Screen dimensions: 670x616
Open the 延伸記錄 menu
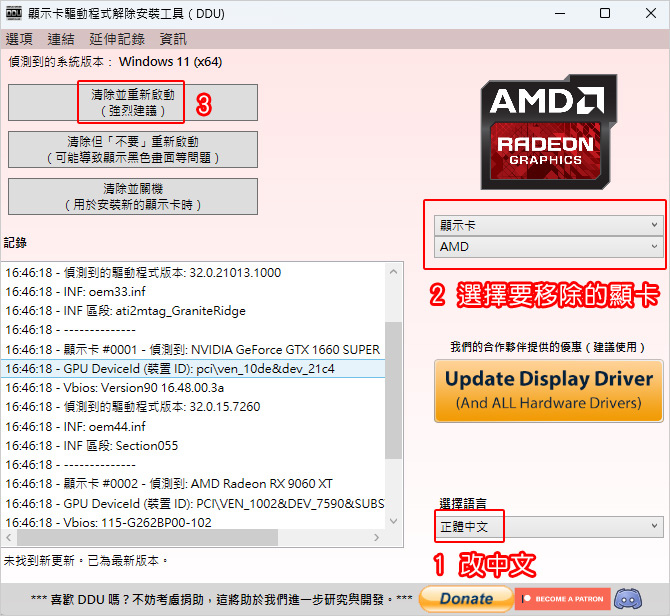coord(117,39)
